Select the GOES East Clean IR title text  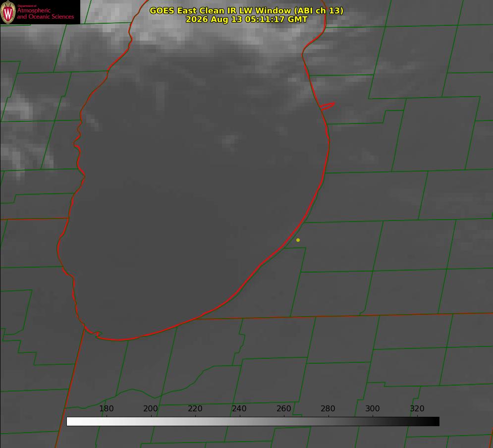(246, 10)
